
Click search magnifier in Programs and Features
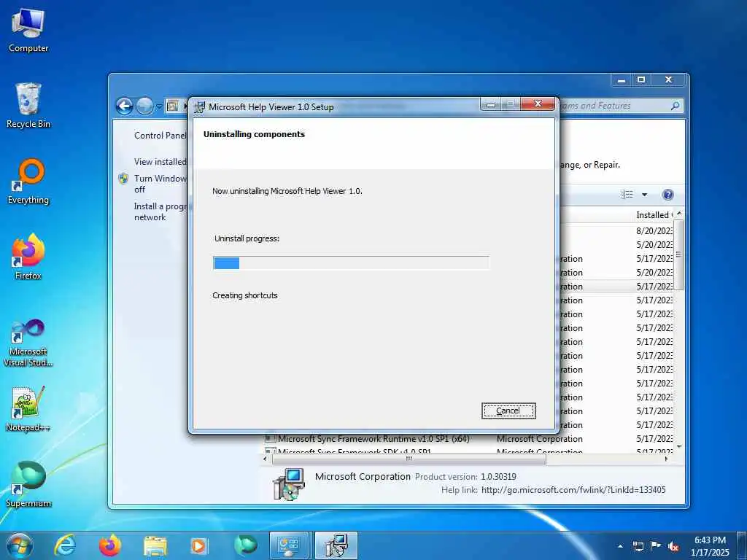coord(675,106)
